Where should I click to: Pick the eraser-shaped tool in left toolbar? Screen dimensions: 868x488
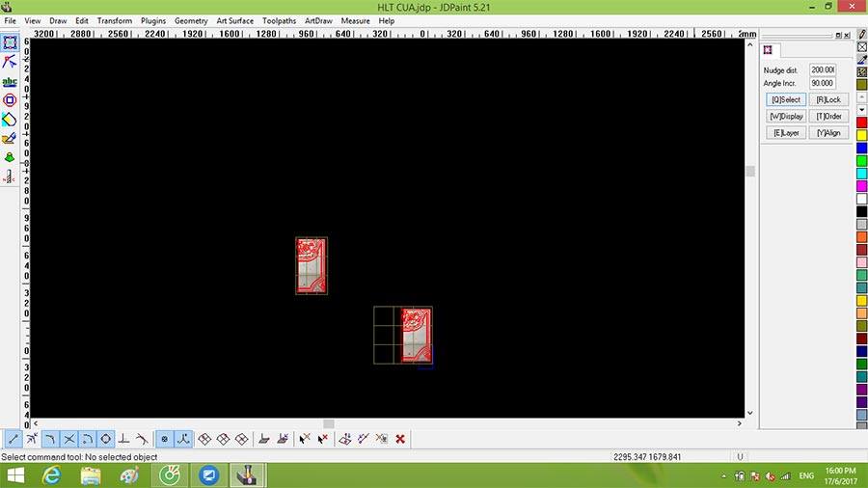(x=10, y=120)
